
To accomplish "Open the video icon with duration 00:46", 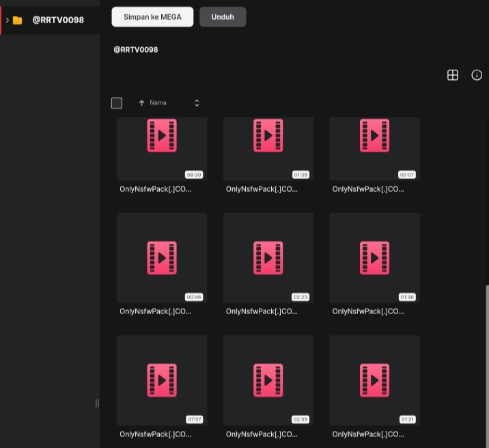I will click(162, 258).
